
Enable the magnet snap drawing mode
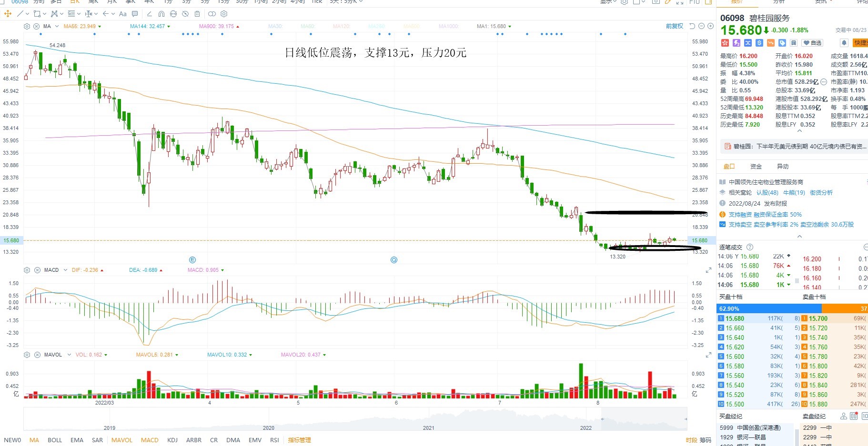161,14
